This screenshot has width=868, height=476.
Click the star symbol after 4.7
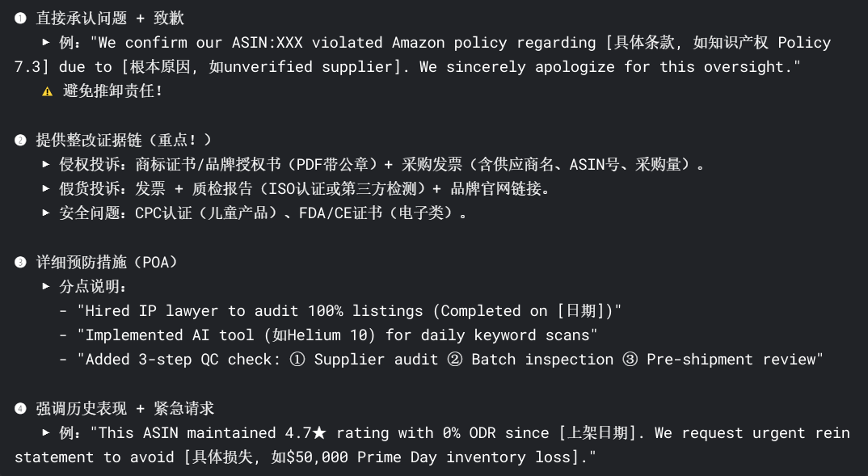pyautogui.click(x=319, y=433)
